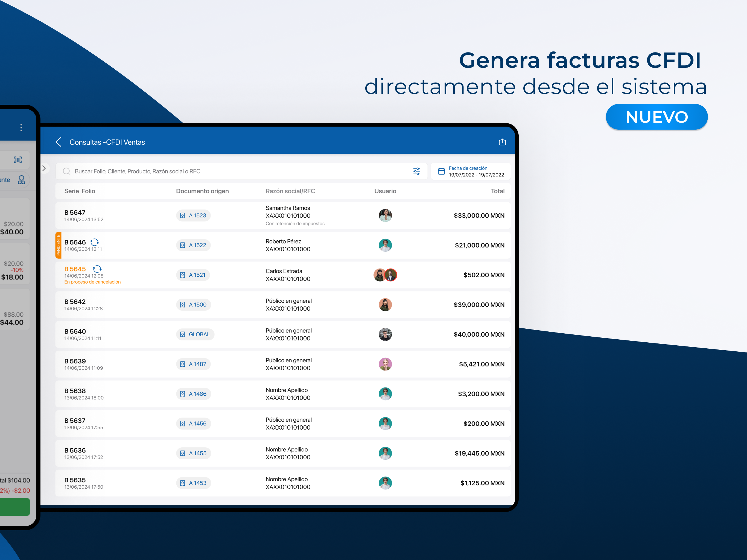Select the PENDIENTE tag on B 5646

click(59, 245)
